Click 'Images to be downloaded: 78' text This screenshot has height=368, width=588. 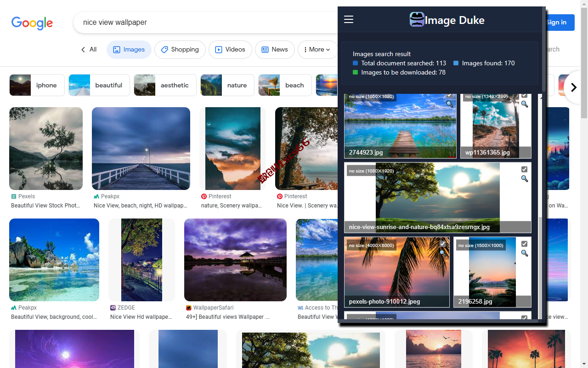[403, 72]
